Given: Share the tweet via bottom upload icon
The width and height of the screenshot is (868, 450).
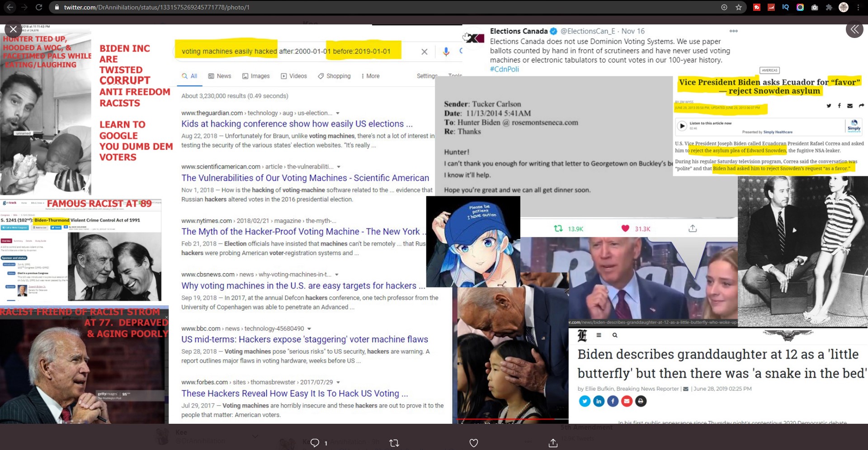Looking at the screenshot, I should coord(553,443).
